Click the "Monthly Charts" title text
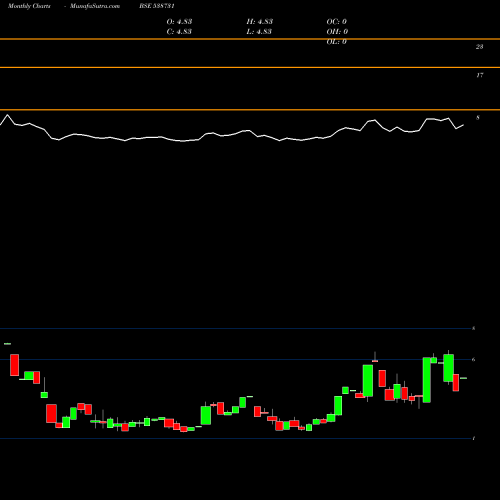This screenshot has height=500, width=500. pyautogui.click(x=29, y=6)
